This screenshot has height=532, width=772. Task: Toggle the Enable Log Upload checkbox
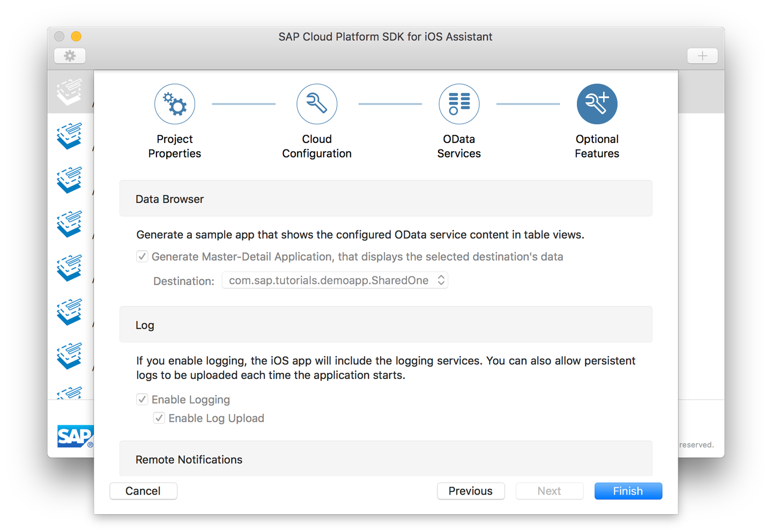click(159, 418)
